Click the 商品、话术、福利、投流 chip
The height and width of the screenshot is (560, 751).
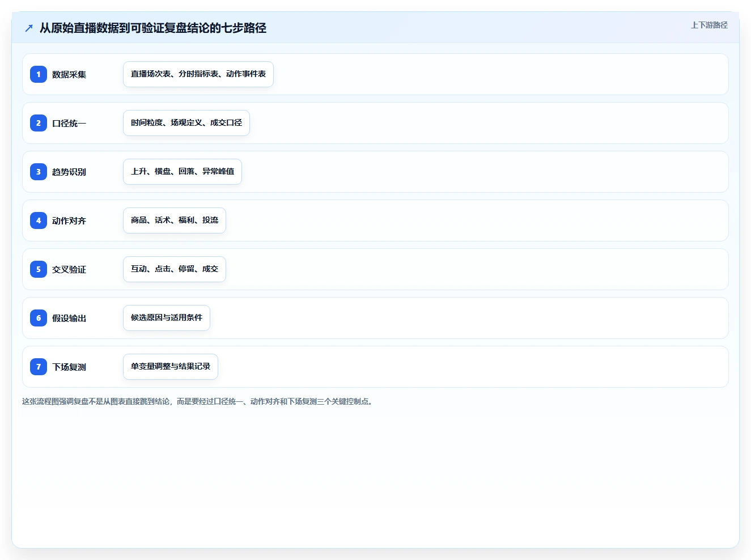pyautogui.click(x=175, y=220)
